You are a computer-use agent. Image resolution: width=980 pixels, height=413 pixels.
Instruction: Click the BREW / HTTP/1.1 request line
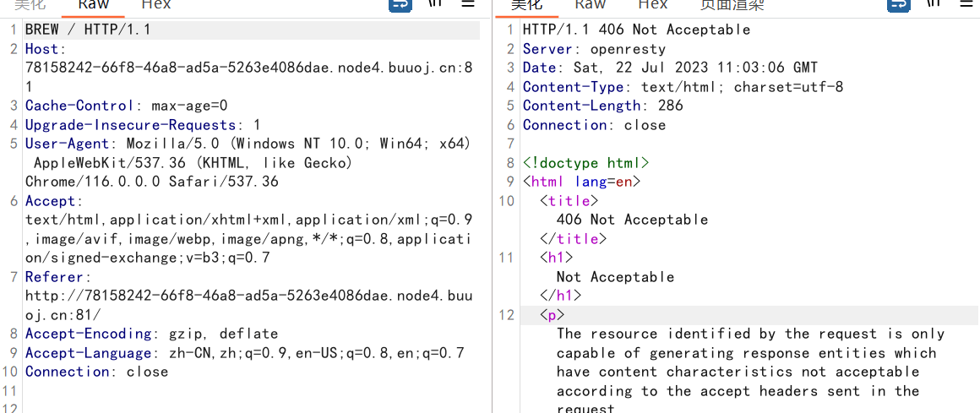point(88,30)
